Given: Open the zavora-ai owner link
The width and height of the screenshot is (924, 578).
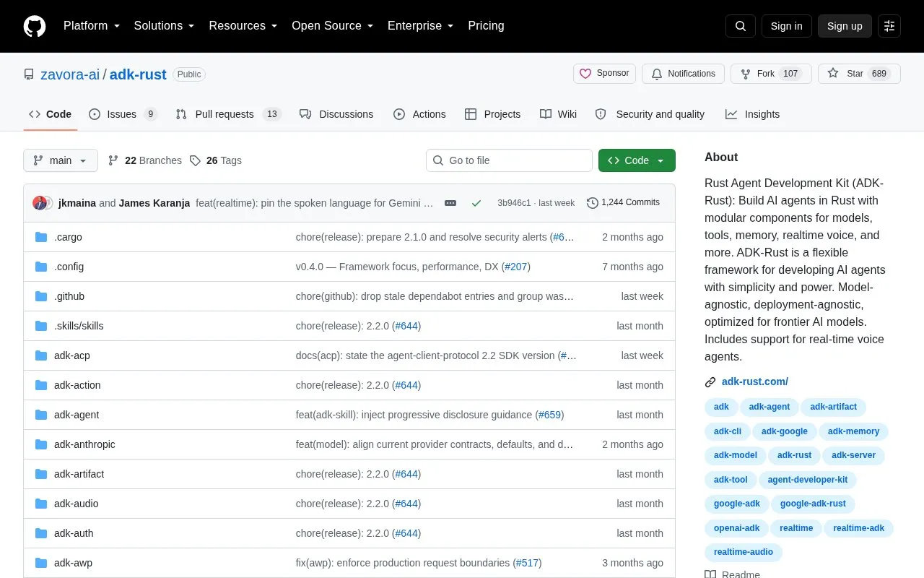Looking at the screenshot, I should [x=70, y=74].
